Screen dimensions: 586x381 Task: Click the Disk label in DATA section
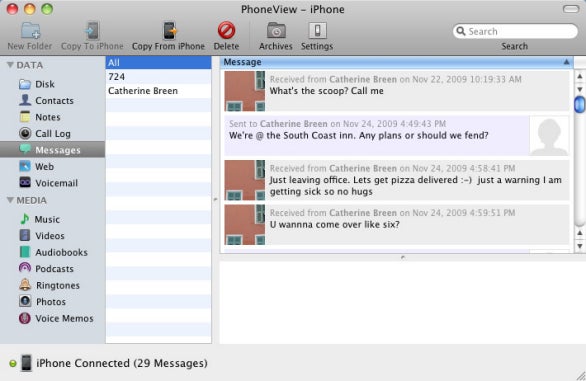[45, 84]
